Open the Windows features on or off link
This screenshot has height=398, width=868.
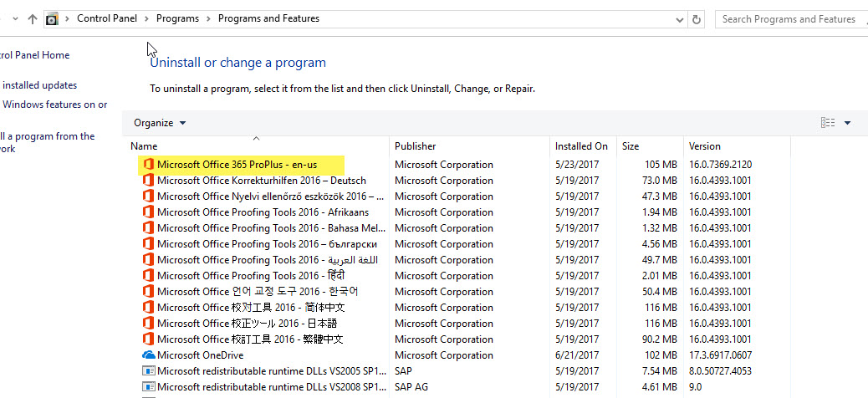coord(55,105)
